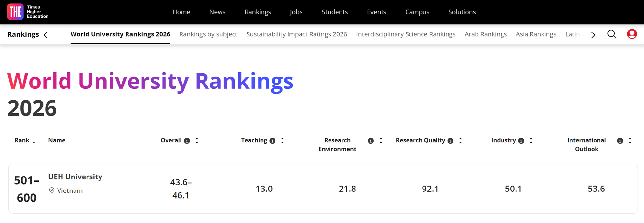Click the Research Environment header label
Screen dimensions: 644x223
tap(337, 144)
